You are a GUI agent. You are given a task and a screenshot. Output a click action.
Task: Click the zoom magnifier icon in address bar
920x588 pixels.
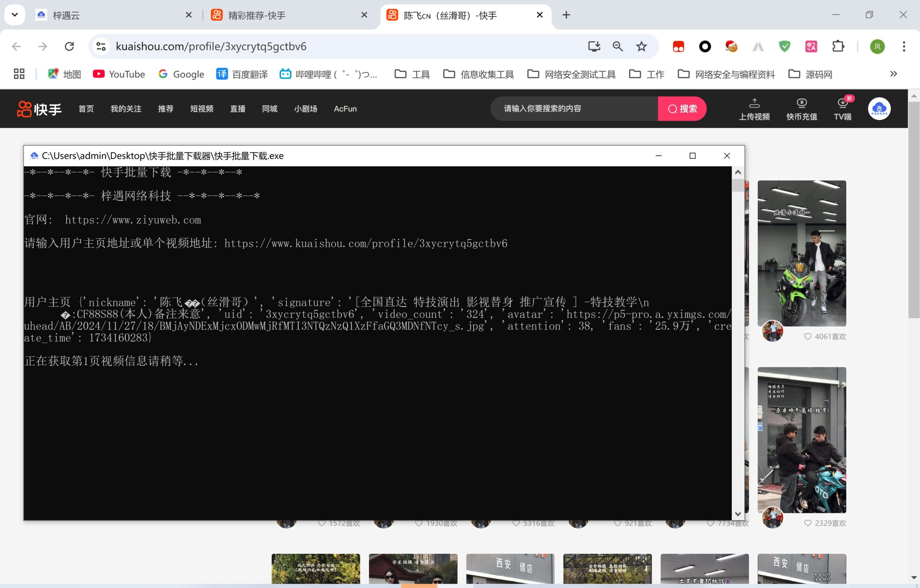click(x=617, y=47)
